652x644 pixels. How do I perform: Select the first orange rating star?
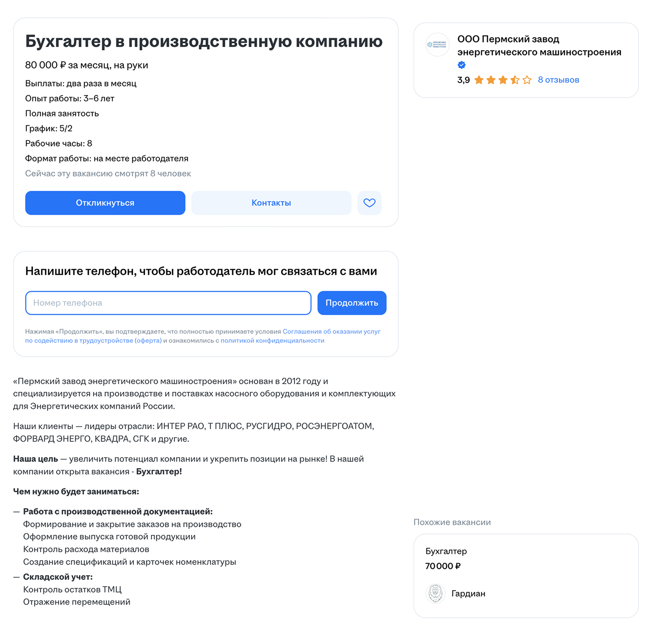479,80
